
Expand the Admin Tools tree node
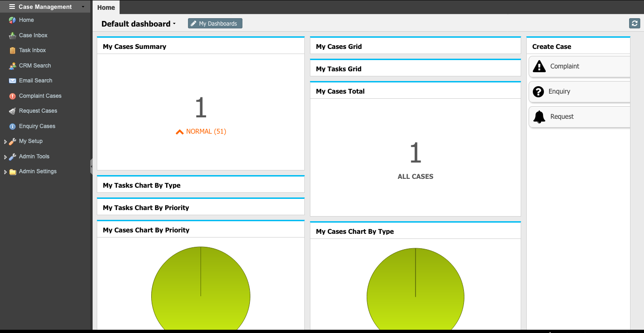pos(6,157)
